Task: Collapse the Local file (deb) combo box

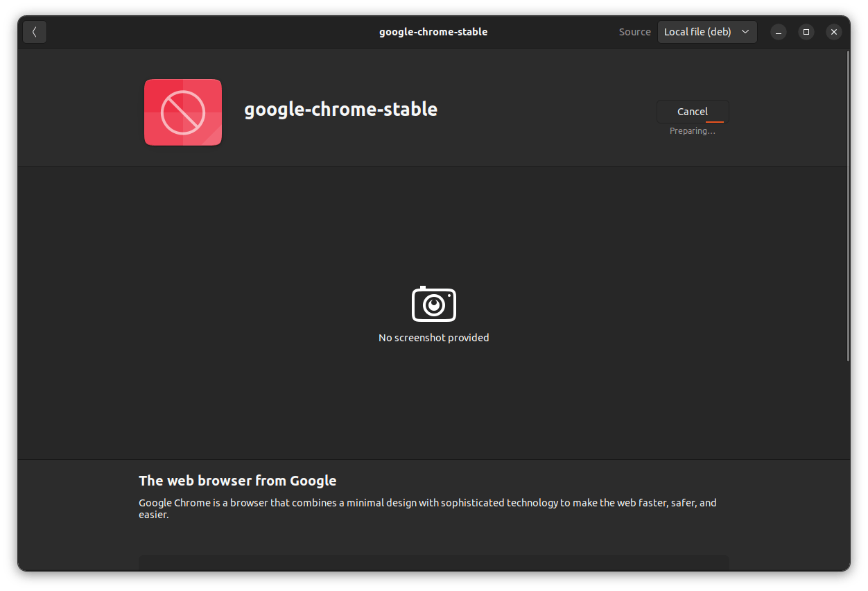Action: [707, 31]
